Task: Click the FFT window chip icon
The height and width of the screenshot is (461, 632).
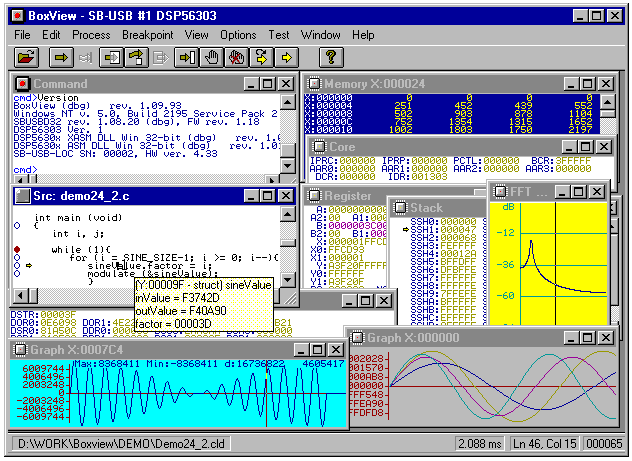Action: click(x=500, y=191)
